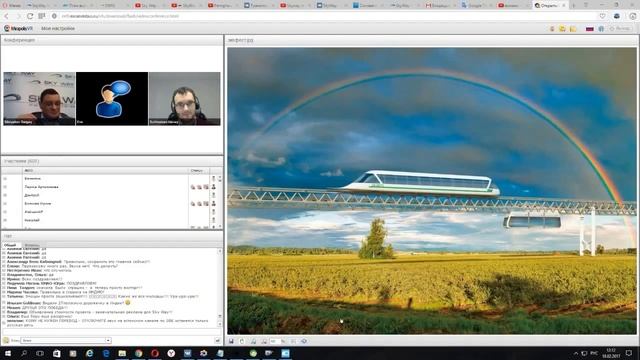Click the chat scrollbar down arrow
640x360 pixels.
220,324
